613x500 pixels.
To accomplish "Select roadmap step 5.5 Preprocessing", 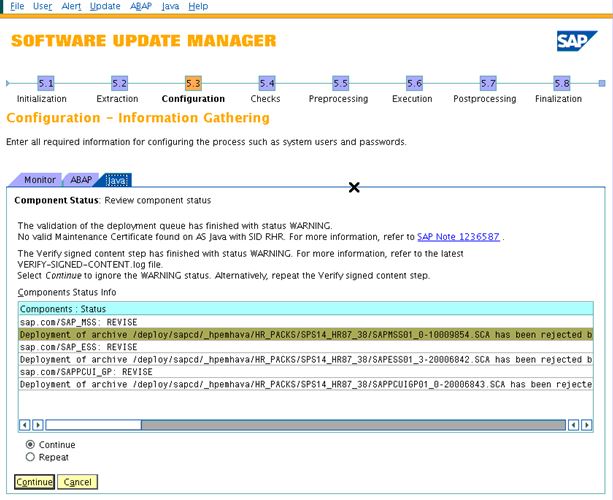I will point(341,83).
